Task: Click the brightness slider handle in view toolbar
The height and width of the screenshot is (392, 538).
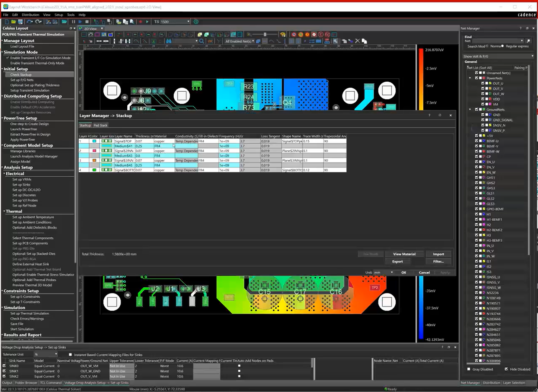Action: click(265, 34)
